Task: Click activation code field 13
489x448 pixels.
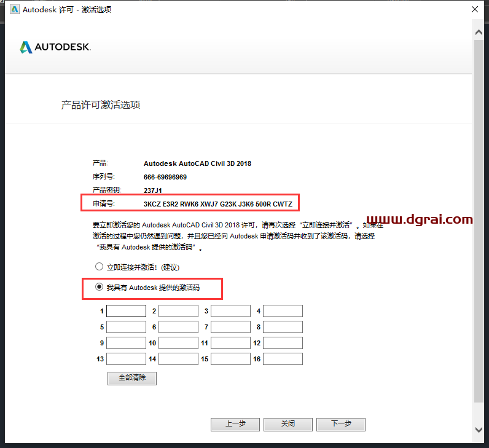Action: coord(126,359)
